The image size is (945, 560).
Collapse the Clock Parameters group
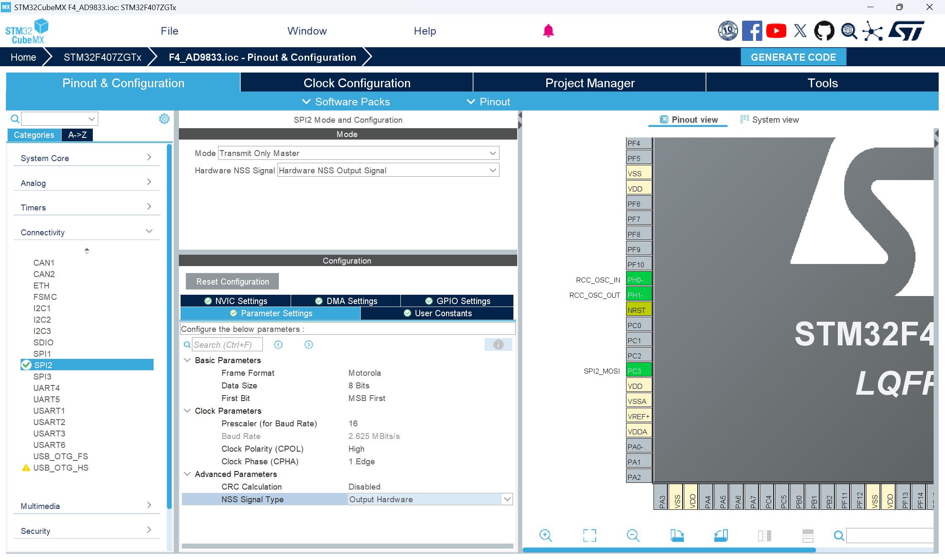(x=187, y=411)
